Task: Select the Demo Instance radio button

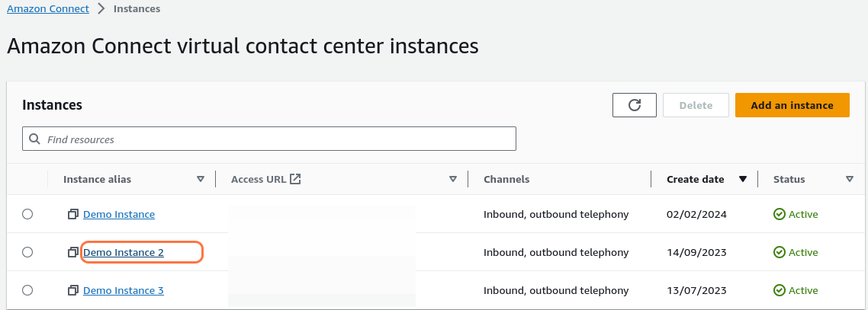Action: tap(27, 215)
